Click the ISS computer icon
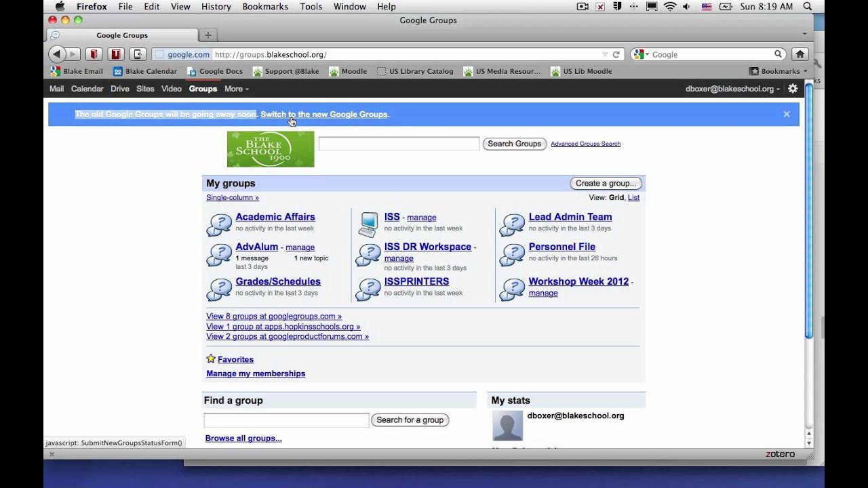The width and height of the screenshot is (868, 488). [x=369, y=224]
